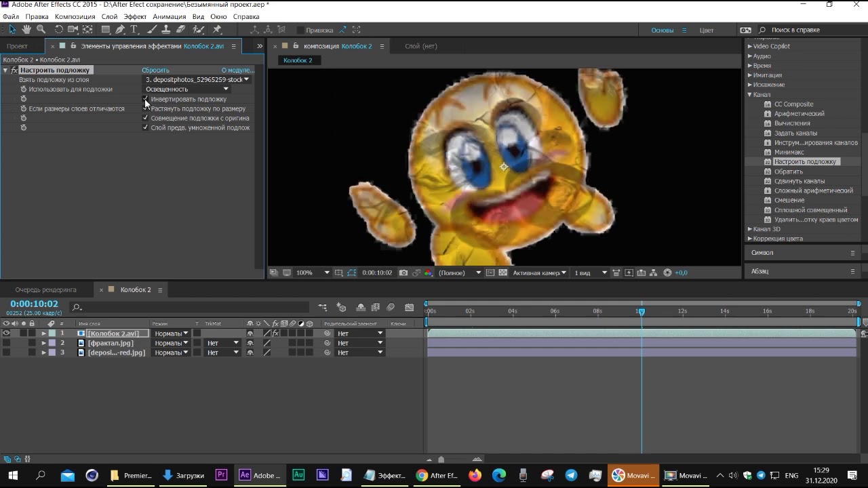Select the Brush tool
Image resolution: width=868 pixels, height=488 pixels.
(x=152, y=30)
